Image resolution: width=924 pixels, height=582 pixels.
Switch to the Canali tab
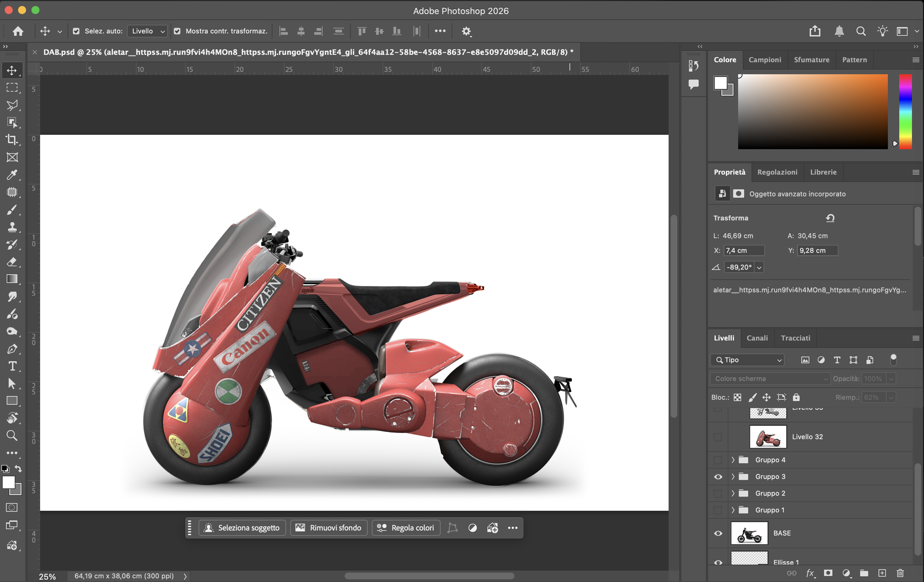pyautogui.click(x=757, y=338)
